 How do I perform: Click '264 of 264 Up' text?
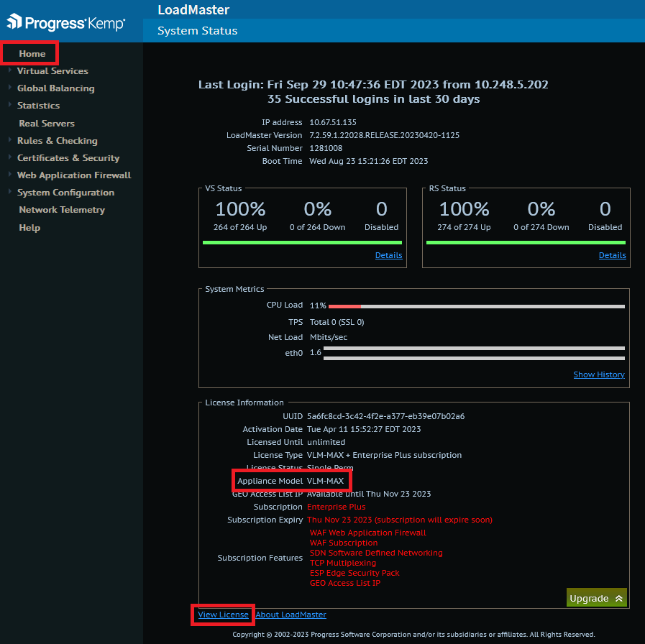pos(240,227)
